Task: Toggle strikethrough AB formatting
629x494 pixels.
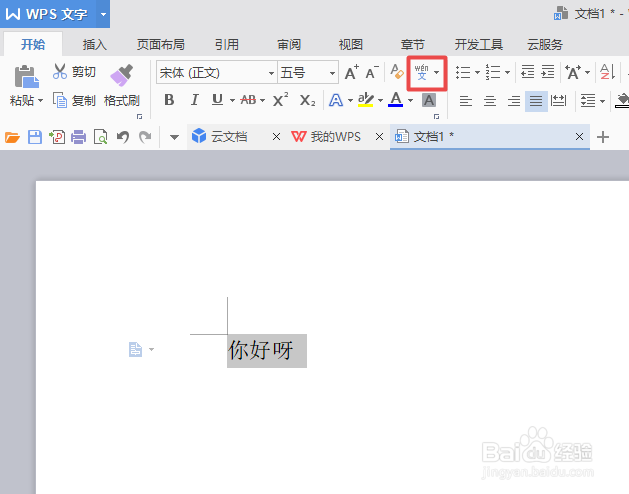Action: [x=248, y=100]
